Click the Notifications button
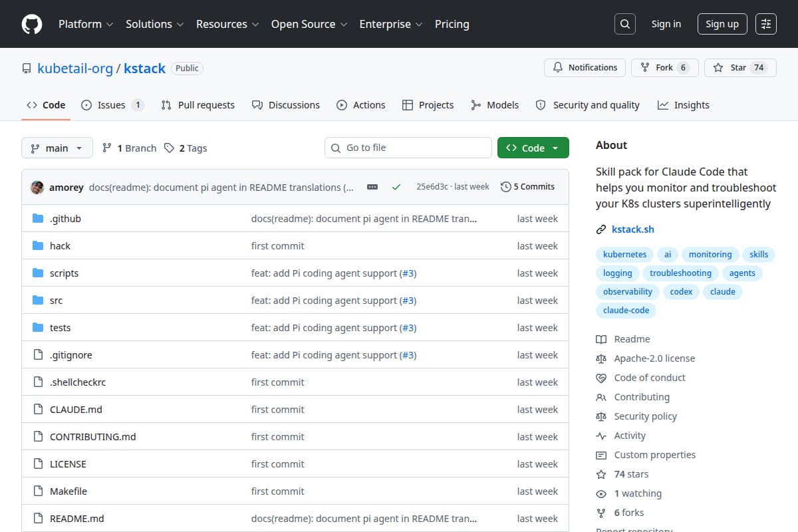The width and height of the screenshot is (798, 532). click(585, 68)
